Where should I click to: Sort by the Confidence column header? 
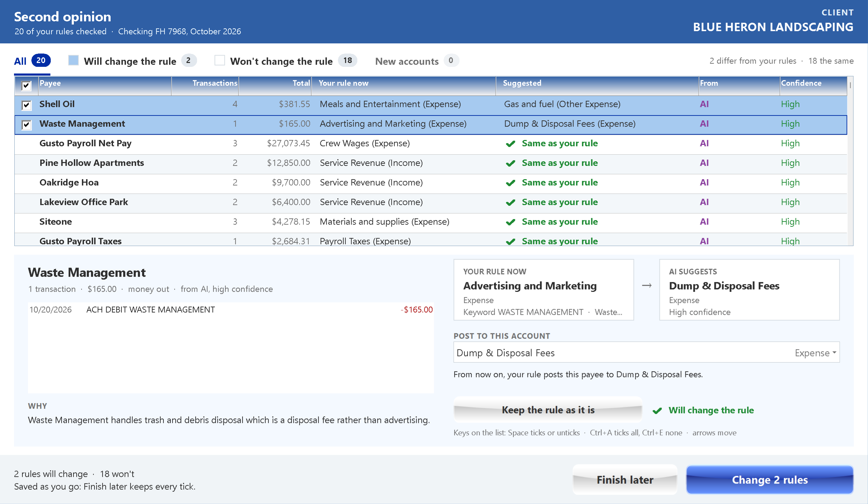pyautogui.click(x=813, y=85)
